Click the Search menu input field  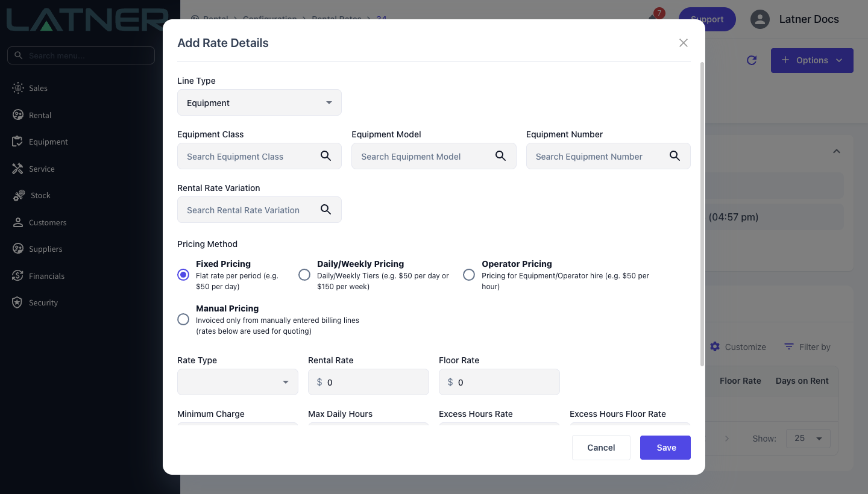click(81, 55)
